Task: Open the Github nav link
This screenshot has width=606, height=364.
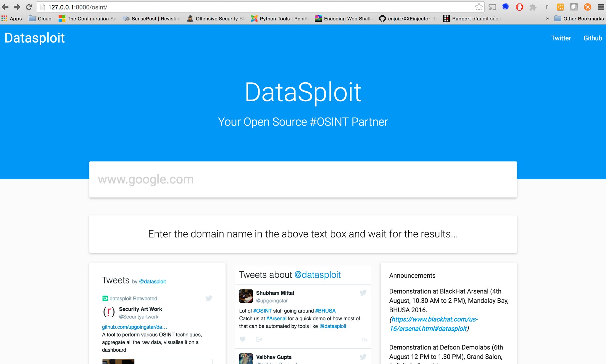Action: click(x=592, y=38)
